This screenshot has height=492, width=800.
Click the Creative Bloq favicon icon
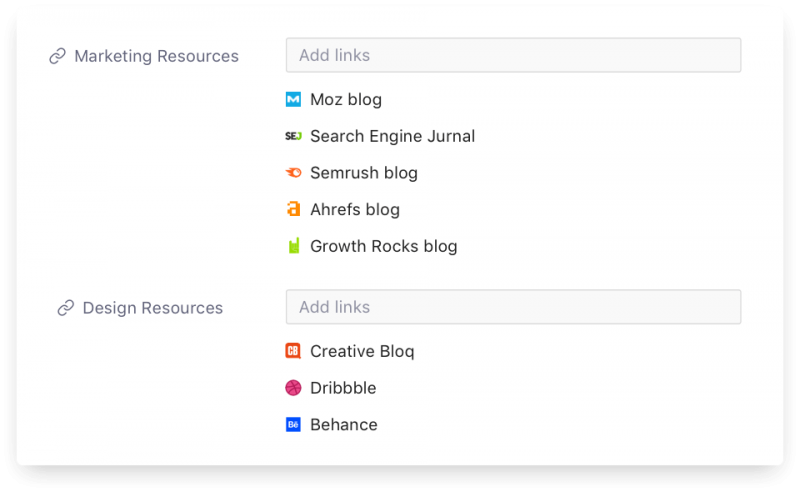click(293, 351)
